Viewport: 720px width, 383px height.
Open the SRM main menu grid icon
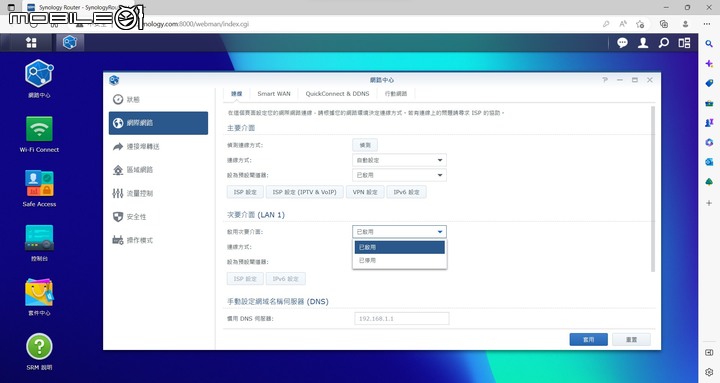31,43
